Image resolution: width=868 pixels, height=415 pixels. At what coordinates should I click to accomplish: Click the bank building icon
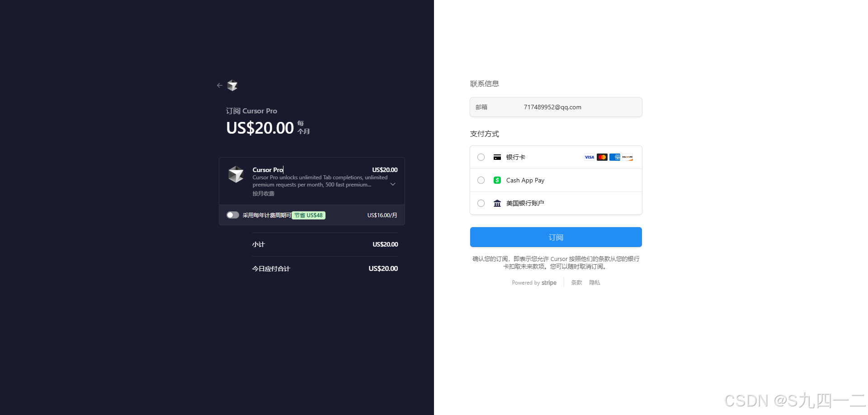497,203
